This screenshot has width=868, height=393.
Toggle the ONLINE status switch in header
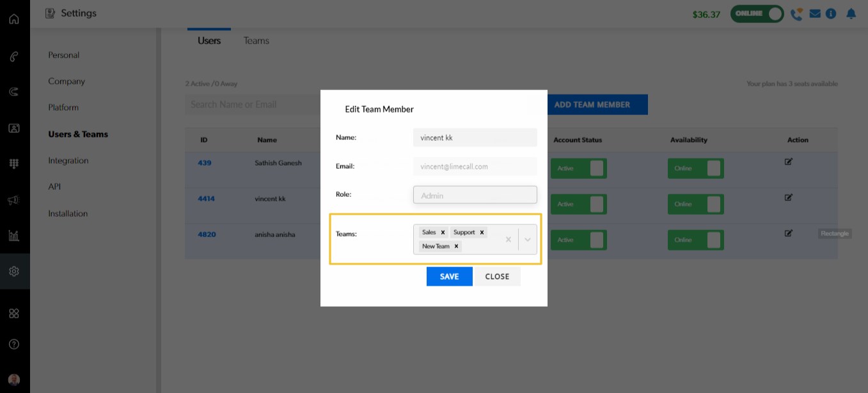[757, 13]
